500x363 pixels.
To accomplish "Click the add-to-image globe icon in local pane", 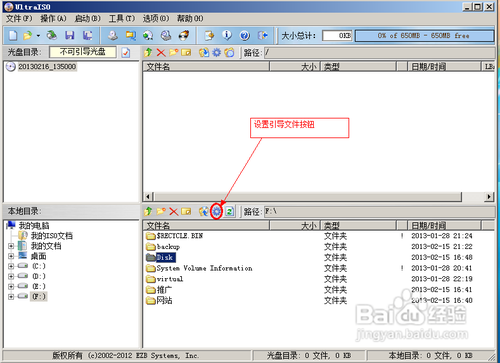I will coord(204,211).
